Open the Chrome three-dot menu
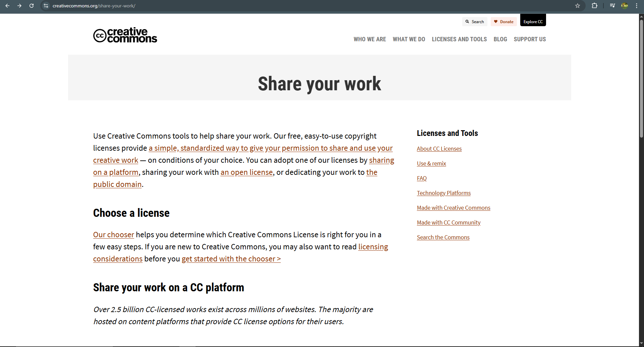 pyautogui.click(x=637, y=6)
